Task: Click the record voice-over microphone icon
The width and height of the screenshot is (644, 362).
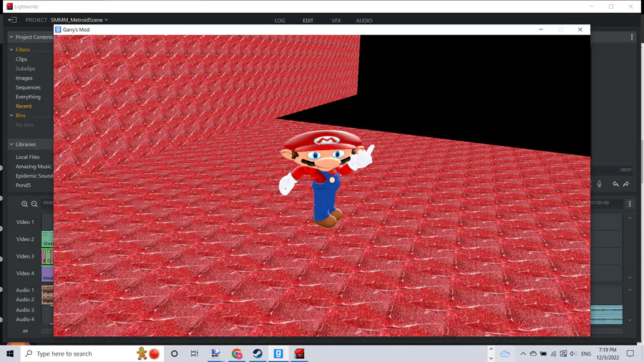Action: [x=599, y=184]
